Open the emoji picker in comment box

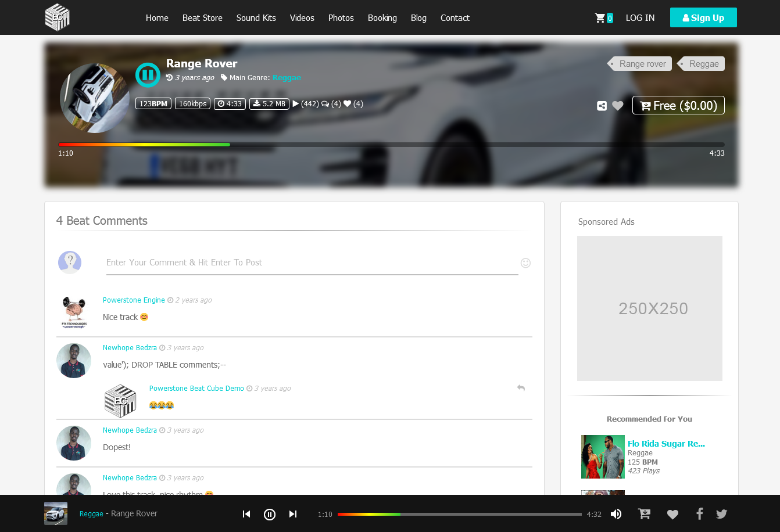(x=525, y=263)
